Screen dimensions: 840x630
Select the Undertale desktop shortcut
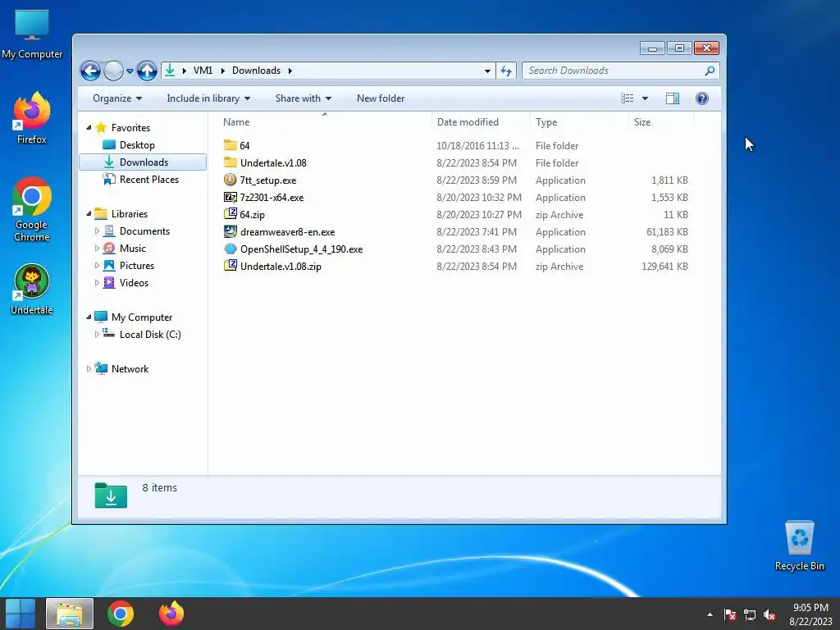tap(32, 290)
